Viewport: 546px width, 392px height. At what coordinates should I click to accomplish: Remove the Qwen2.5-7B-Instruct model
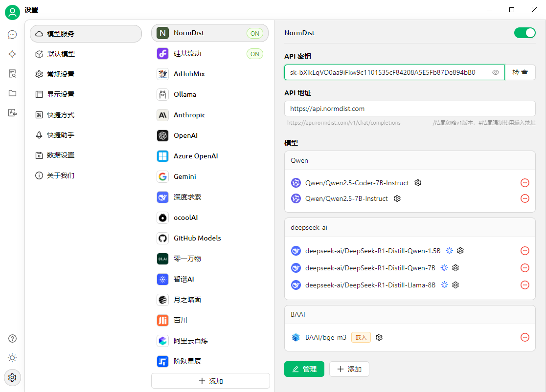525,198
